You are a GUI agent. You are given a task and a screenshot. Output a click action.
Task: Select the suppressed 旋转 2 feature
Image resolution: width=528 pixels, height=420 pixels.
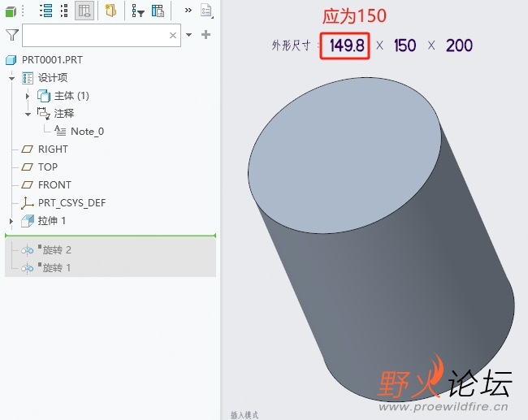[57, 250]
